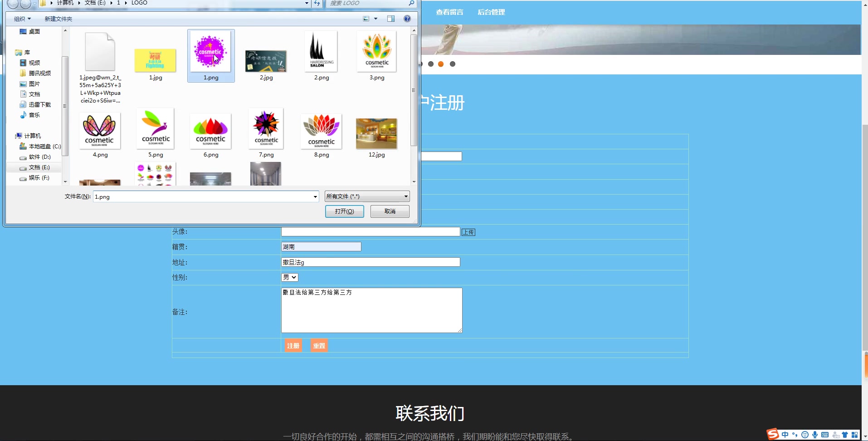Select 视频 library

pos(30,63)
